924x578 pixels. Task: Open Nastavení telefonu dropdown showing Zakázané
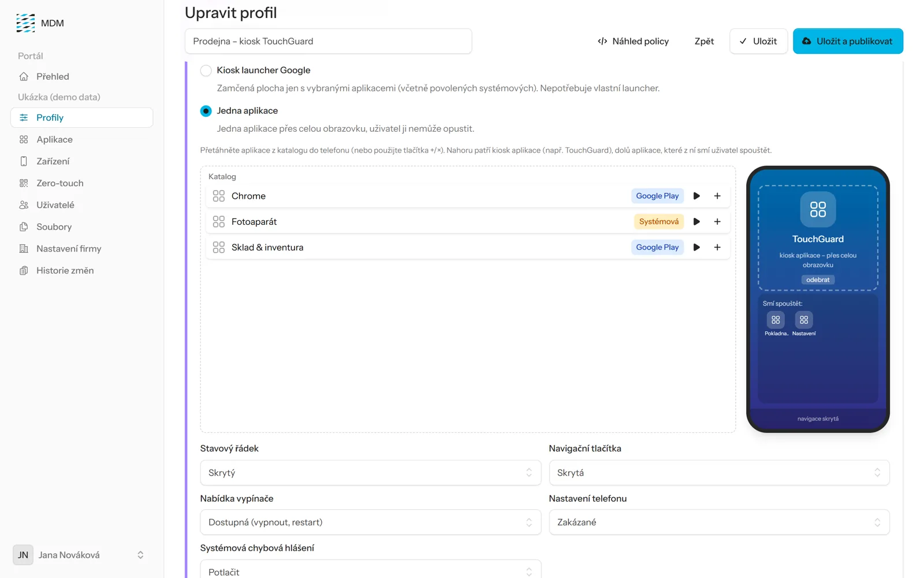(719, 522)
